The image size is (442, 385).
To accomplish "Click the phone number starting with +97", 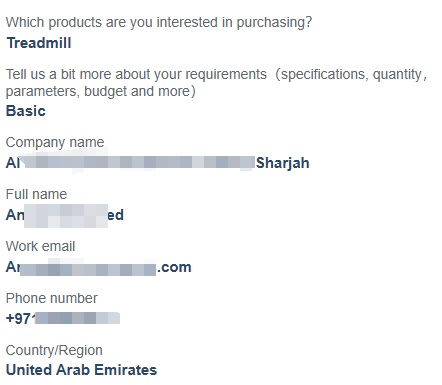I will click(63, 318).
